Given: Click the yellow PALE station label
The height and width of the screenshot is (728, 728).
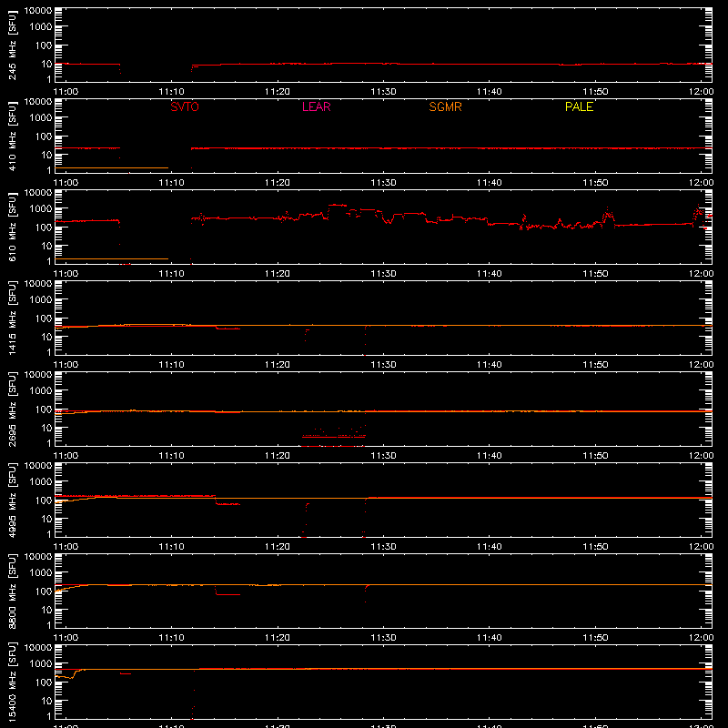Looking at the screenshot, I should [x=579, y=106].
